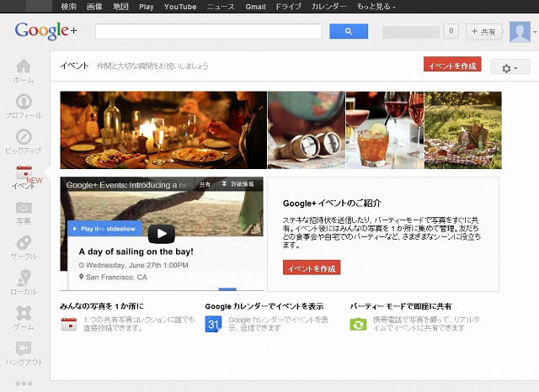The width and height of the screenshot is (539, 392).
Task: Click the Google+ logo
Action: click(45, 31)
